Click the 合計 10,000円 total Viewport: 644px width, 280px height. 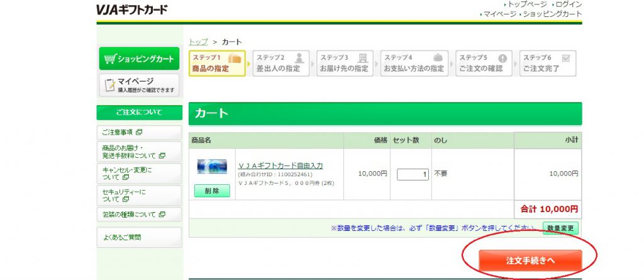(x=549, y=210)
